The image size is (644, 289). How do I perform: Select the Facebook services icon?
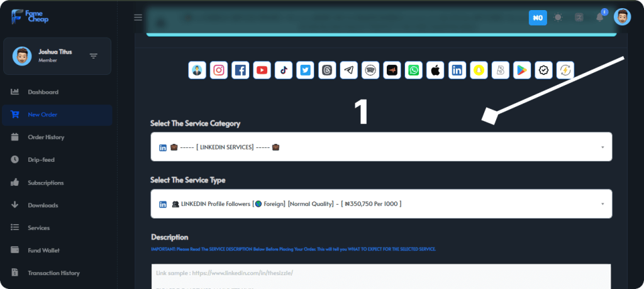(240, 71)
